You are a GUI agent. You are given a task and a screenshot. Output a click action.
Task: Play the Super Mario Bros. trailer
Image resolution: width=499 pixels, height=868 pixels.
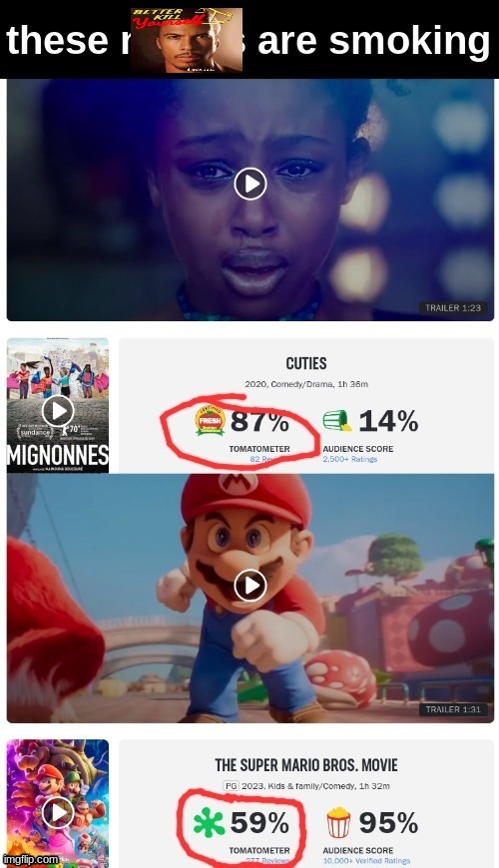click(x=250, y=585)
